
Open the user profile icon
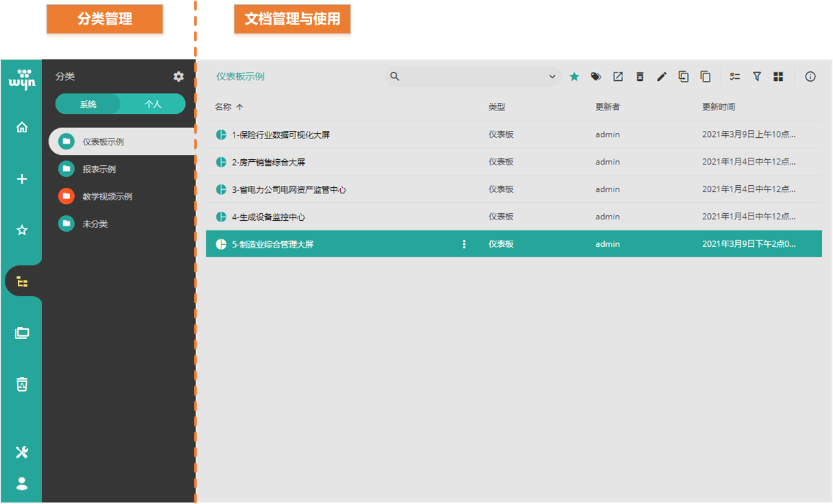click(22, 483)
